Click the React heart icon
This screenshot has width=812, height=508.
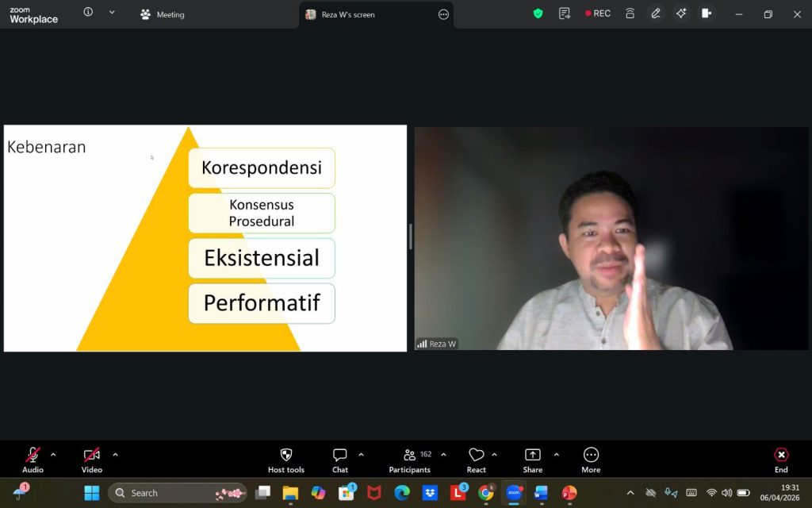click(477, 456)
